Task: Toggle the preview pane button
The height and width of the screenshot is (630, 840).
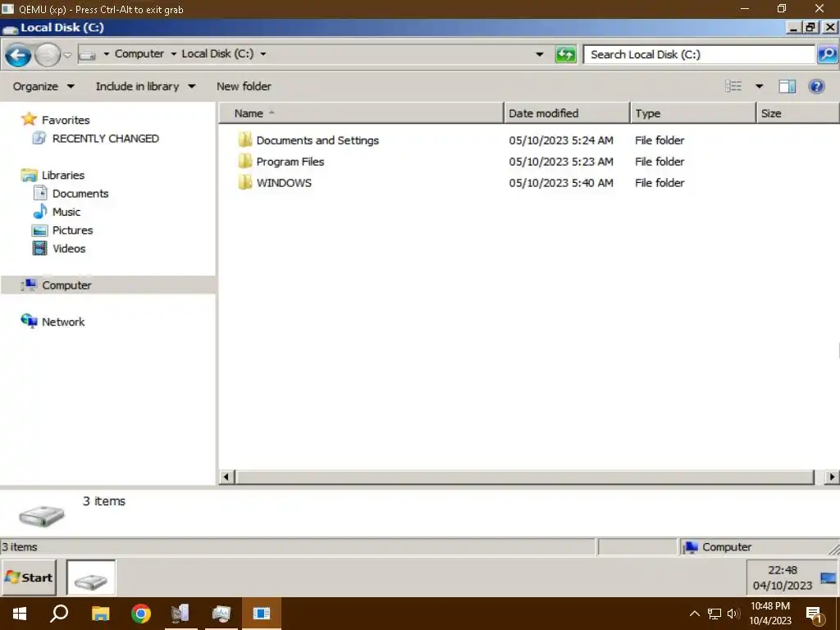Action: (787, 86)
